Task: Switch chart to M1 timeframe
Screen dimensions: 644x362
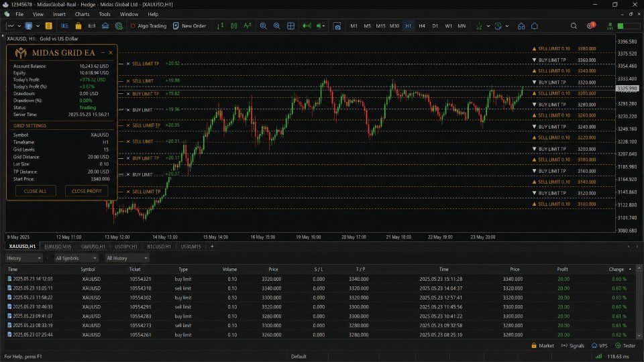Action: pos(354,26)
